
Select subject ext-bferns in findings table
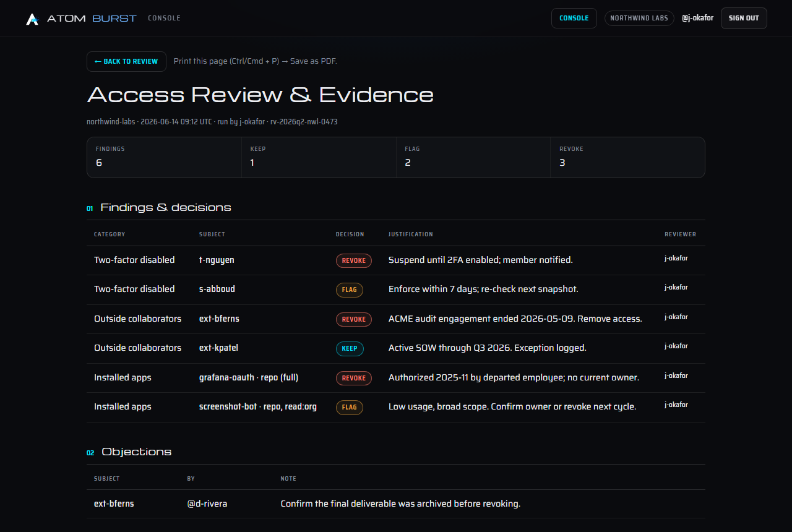tap(219, 319)
